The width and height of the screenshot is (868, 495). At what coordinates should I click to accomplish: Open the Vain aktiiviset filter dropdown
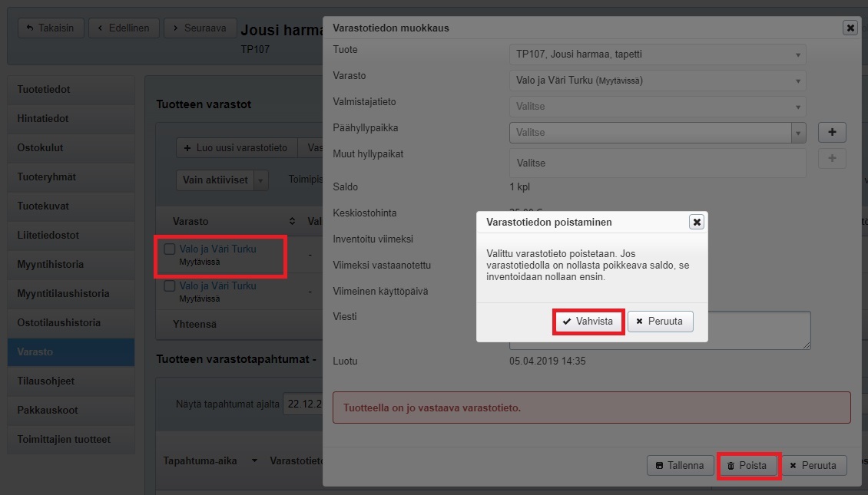click(222, 180)
